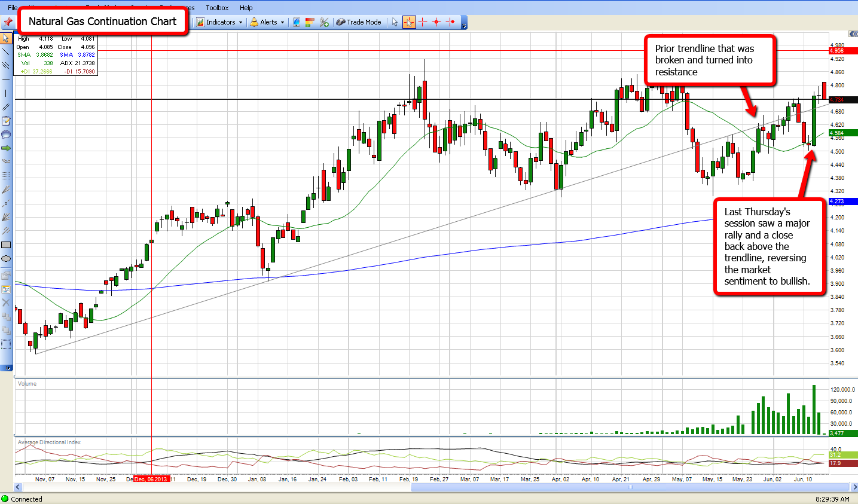Select the speech bubble annotation tool
Screen dimensions: 858x504
point(6,135)
